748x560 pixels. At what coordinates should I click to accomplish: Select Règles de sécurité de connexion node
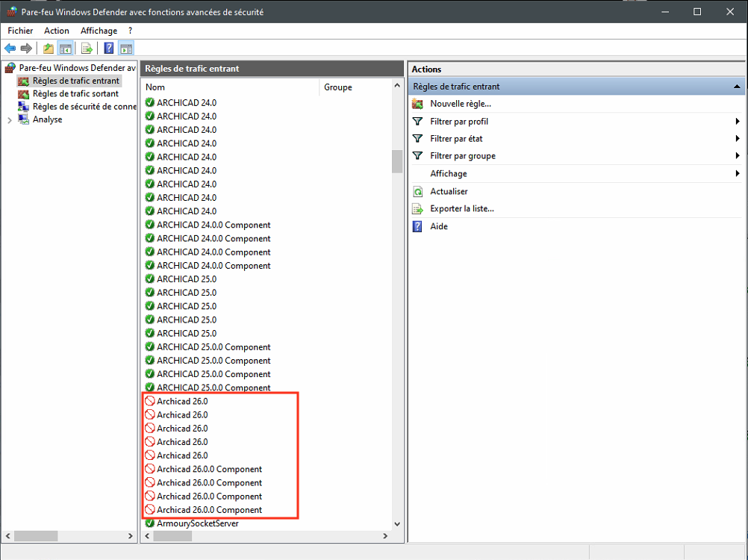click(x=84, y=106)
